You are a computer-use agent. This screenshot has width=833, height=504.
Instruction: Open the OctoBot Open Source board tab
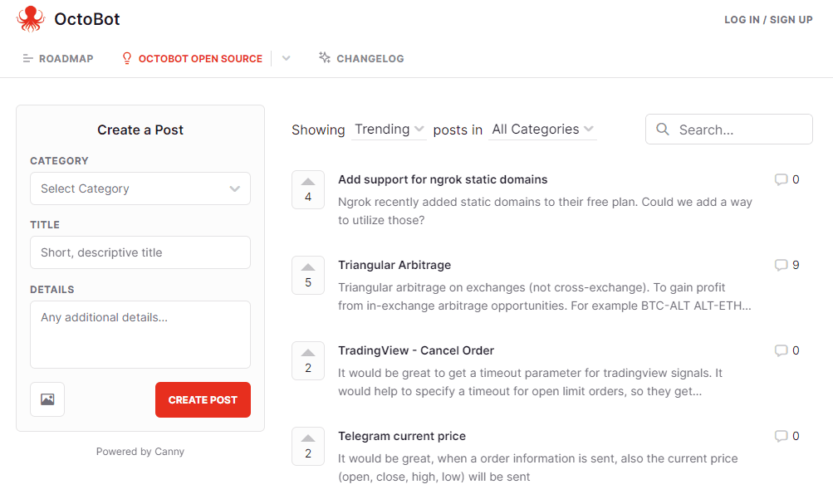[x=192, y=58]
